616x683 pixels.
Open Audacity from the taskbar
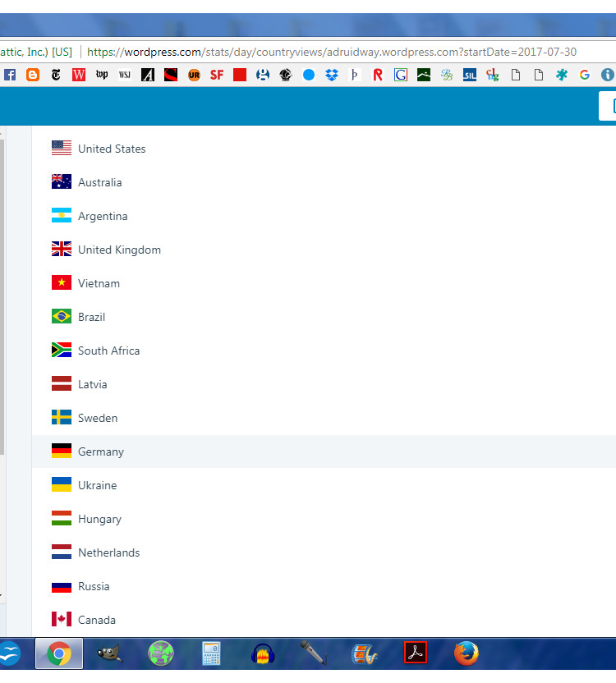pos(263,654)
